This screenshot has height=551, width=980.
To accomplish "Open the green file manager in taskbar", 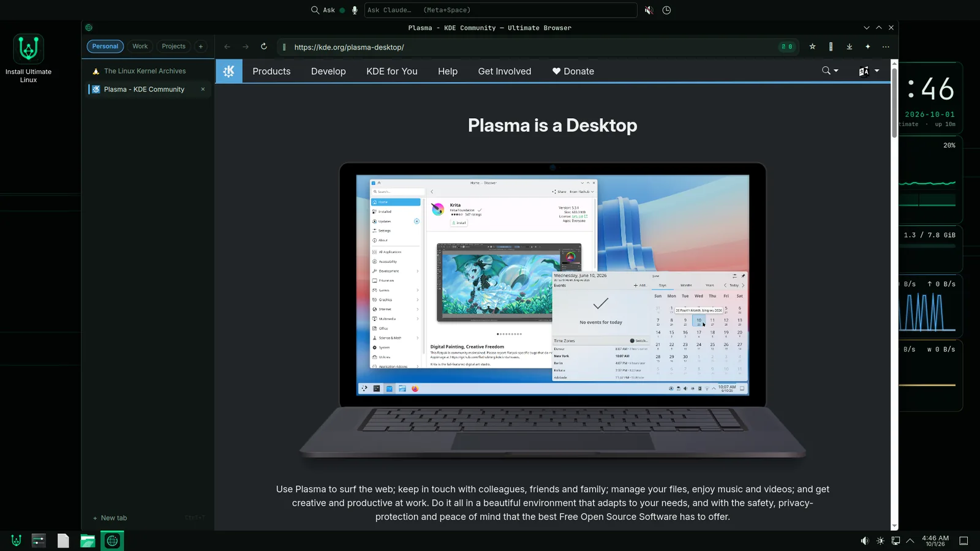I will tap(88, 541).
